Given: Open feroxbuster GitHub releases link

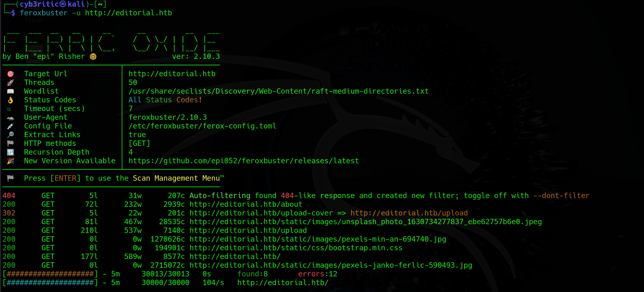Looking at the screenshot, I should click(x=243, y=160).
